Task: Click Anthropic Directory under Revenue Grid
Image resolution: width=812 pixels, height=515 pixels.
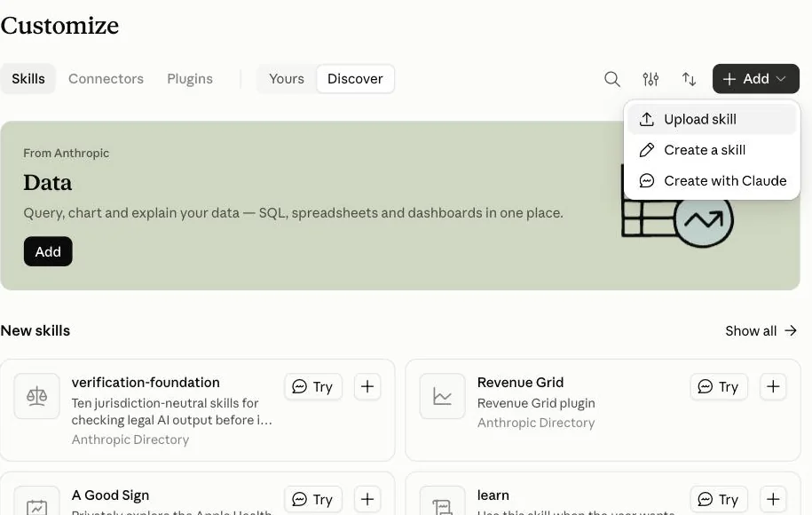Action: coord(536,423)
